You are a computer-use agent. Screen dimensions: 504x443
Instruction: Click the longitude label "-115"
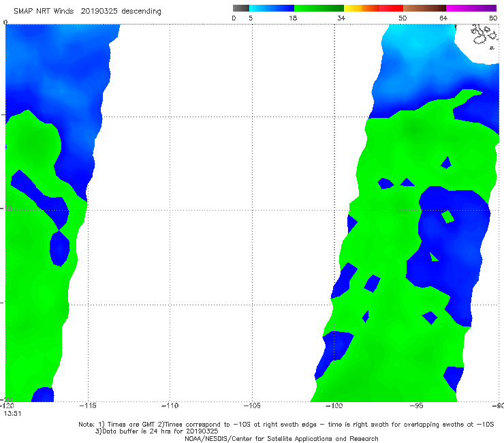pos(88,406)
